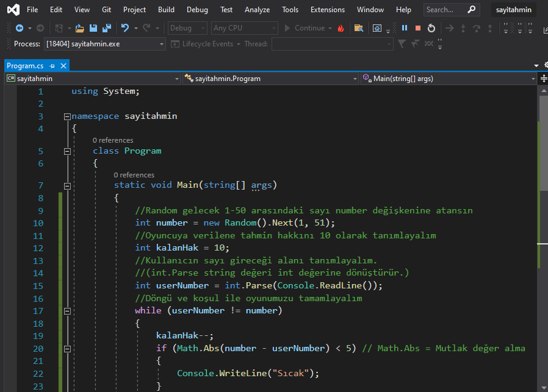Image resolution: width=548 pixels, height=392 pixels.
Task: Click the Step Over icon
Action: click(x=477, y=27)
